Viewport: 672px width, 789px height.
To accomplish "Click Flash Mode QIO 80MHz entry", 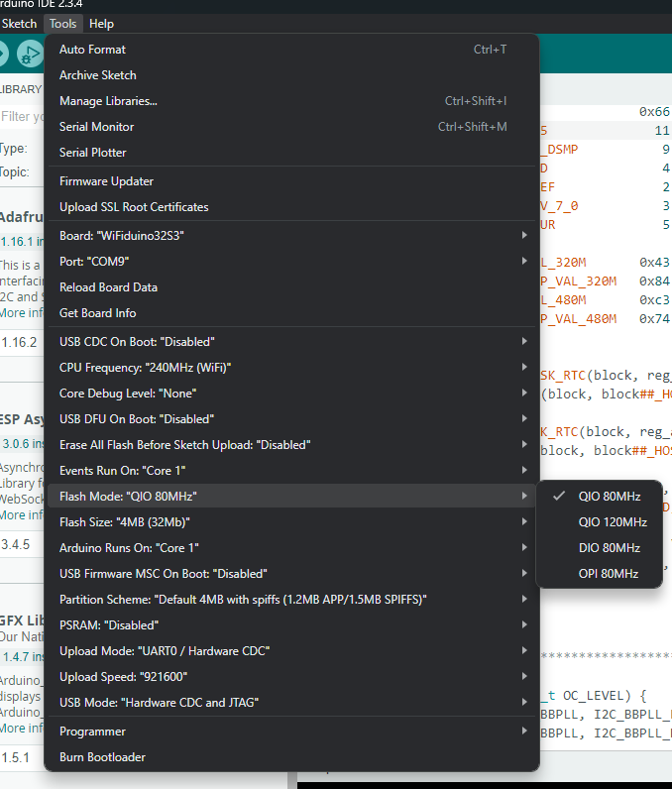I will (291, 497).
